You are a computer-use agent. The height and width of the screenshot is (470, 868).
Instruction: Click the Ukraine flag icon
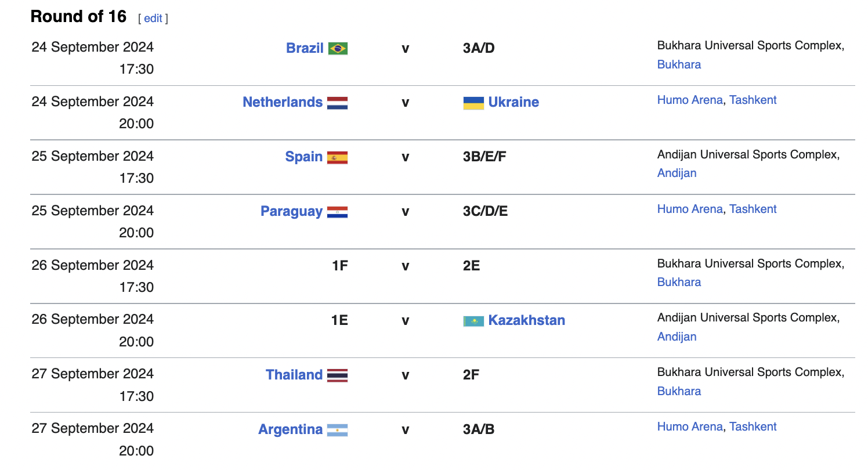coord(473,103)
